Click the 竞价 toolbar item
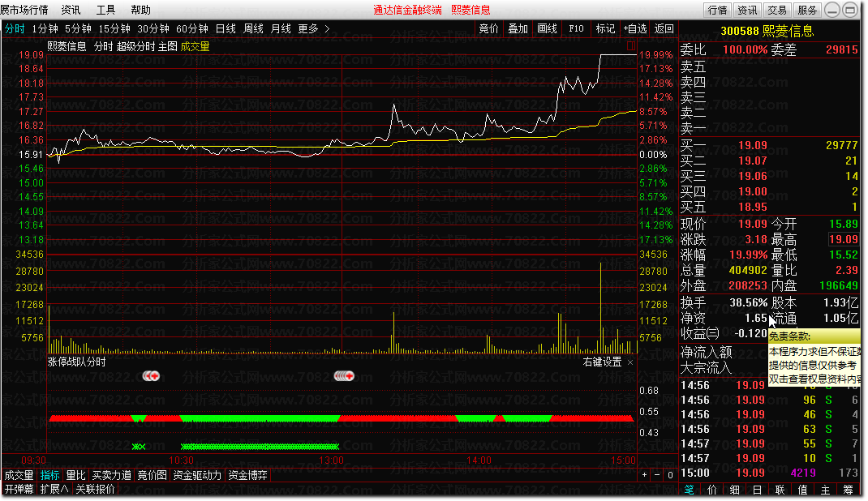Viewport: 868px width, 501px height. coord(488,28)
